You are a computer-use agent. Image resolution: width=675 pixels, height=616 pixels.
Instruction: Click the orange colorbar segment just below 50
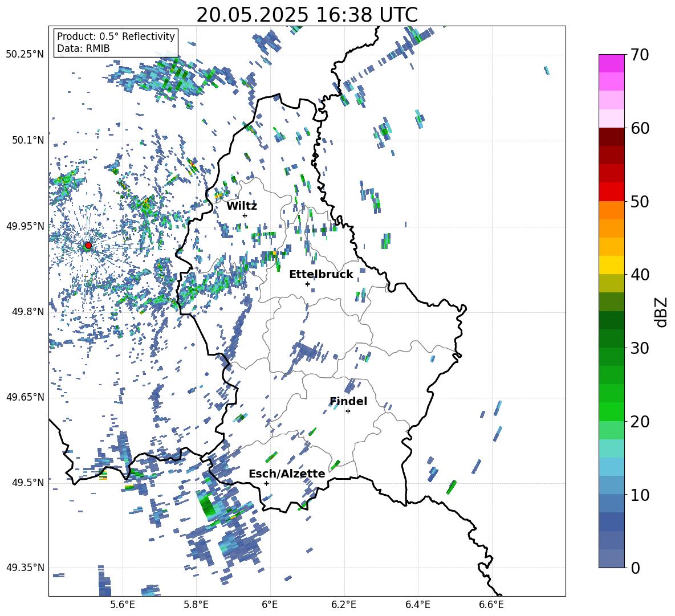click(x=612, y=210)
